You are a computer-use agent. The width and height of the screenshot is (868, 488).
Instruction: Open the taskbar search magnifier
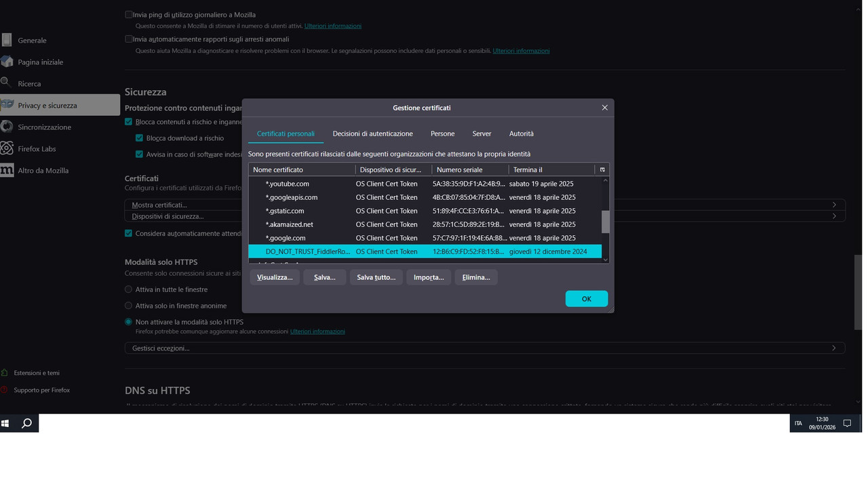tap(27, 424)
